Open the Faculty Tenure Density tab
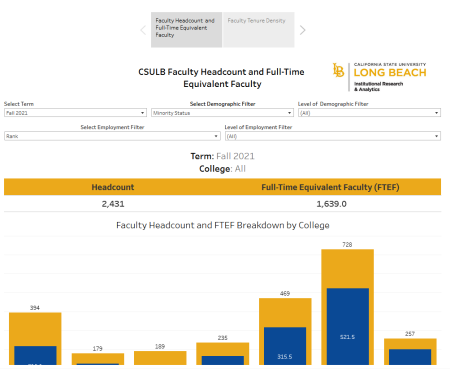450x369 pixels. (259, 30)
